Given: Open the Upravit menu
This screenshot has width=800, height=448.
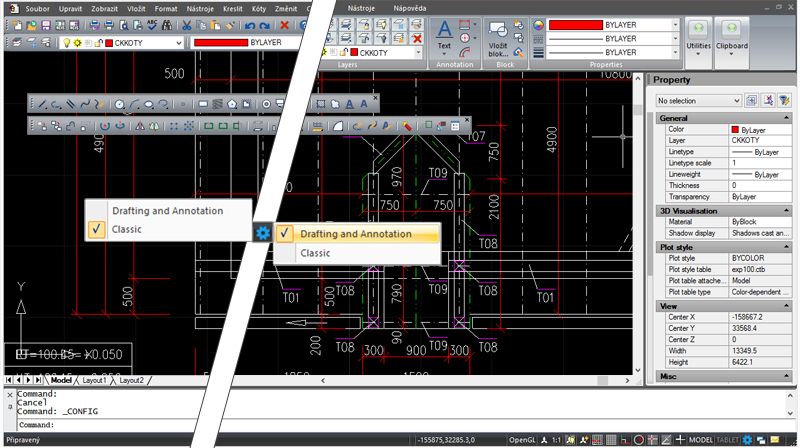Looking at the screenshot, I should 70,9.
